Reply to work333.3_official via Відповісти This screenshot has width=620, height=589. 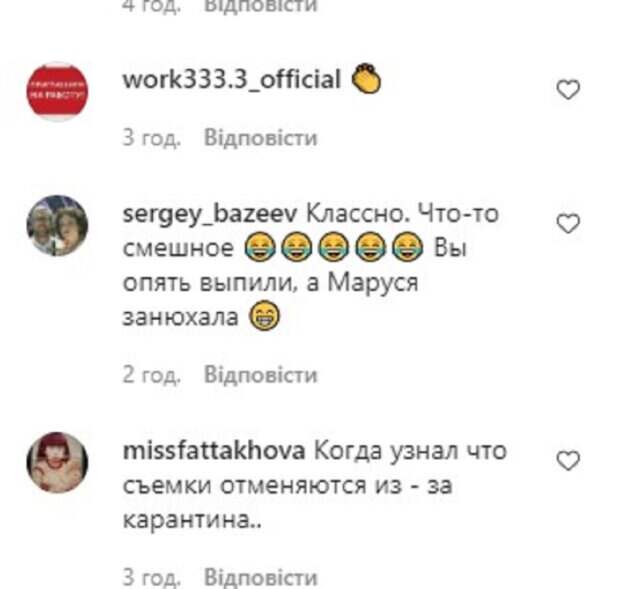click(x=261, y=138)
